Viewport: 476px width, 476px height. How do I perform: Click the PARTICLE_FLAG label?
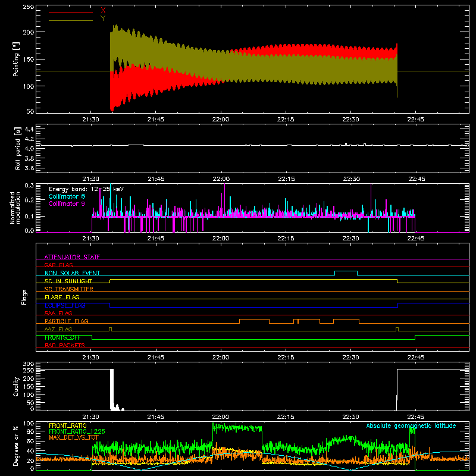[67, 321]
